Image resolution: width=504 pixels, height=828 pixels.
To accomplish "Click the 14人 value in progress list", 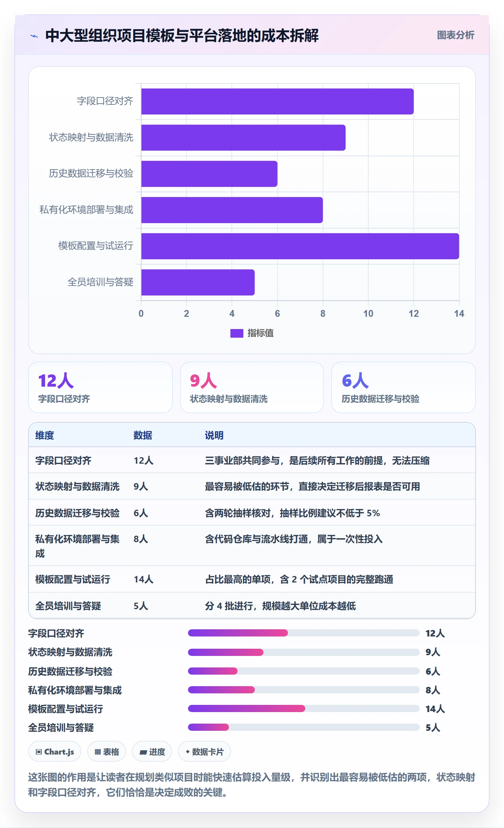I will click(x=435, y=709).
